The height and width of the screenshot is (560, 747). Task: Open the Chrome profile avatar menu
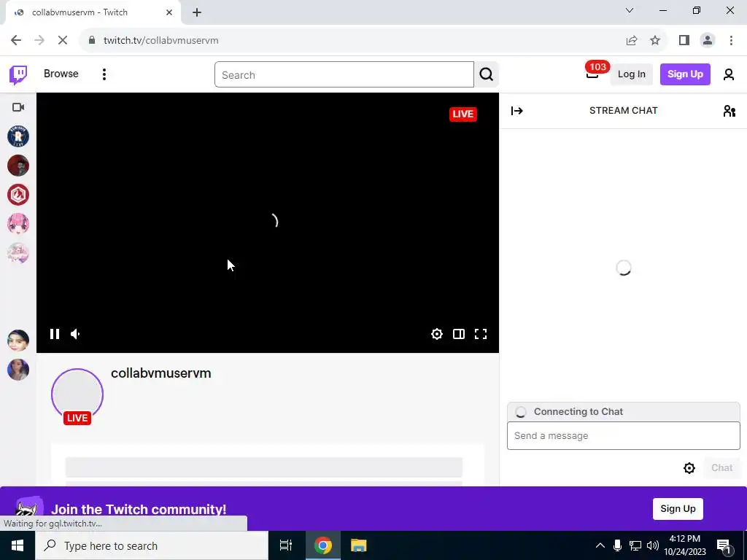tap(708, 41)
